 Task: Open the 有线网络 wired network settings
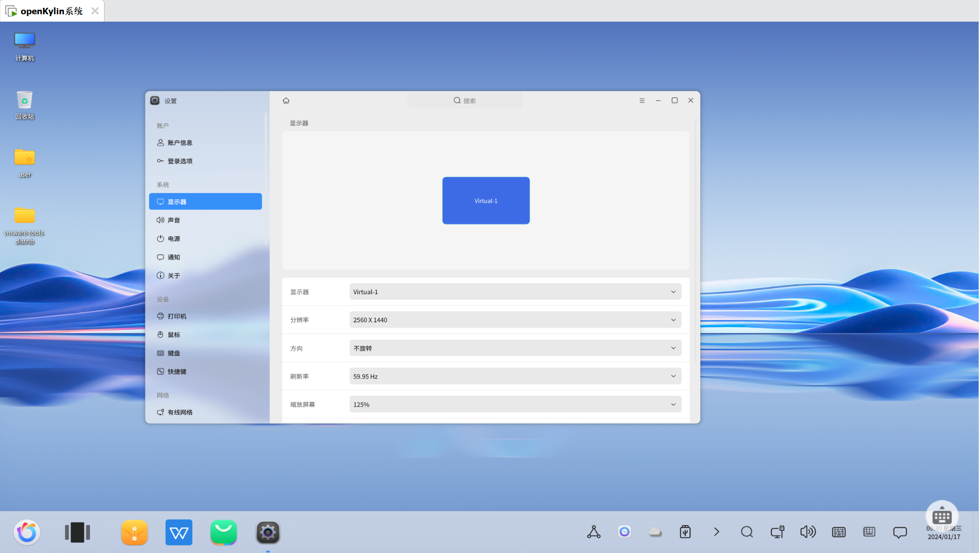205,412
